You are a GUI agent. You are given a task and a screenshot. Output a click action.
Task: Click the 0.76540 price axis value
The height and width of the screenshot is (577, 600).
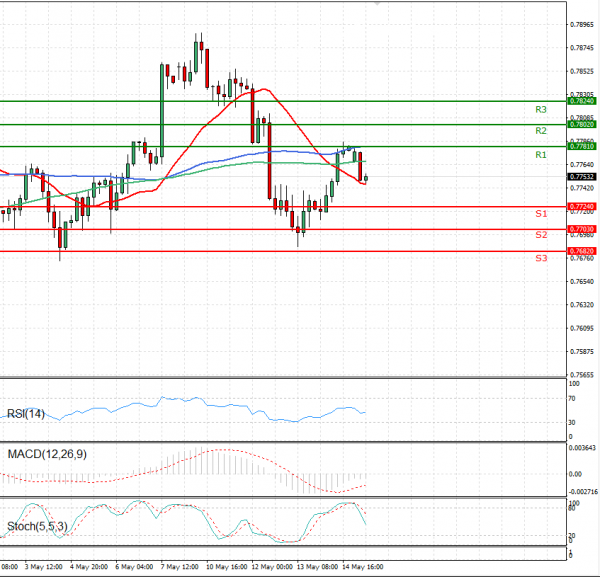pos(582,282)
